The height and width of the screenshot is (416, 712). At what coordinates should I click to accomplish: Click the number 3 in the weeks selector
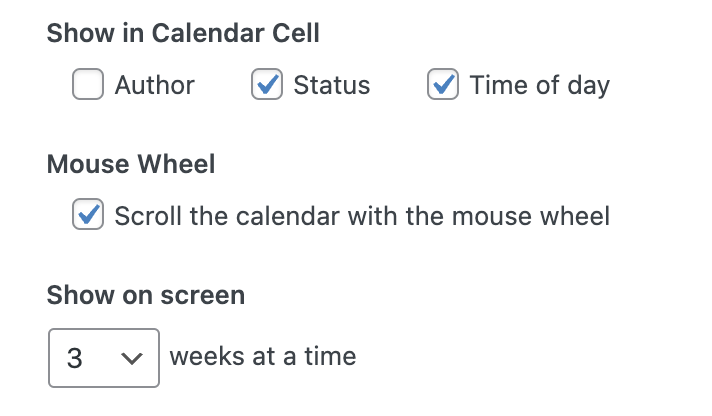coord(75,358)
